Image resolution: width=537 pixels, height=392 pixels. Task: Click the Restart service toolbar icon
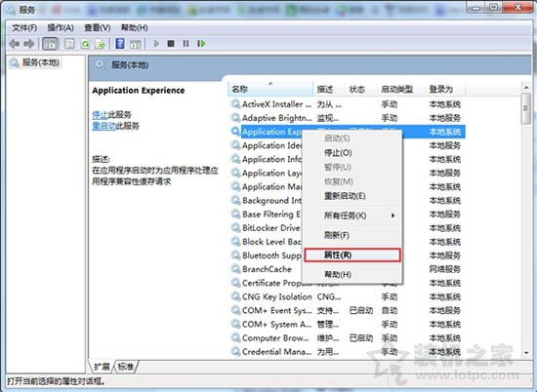(201, 44)
